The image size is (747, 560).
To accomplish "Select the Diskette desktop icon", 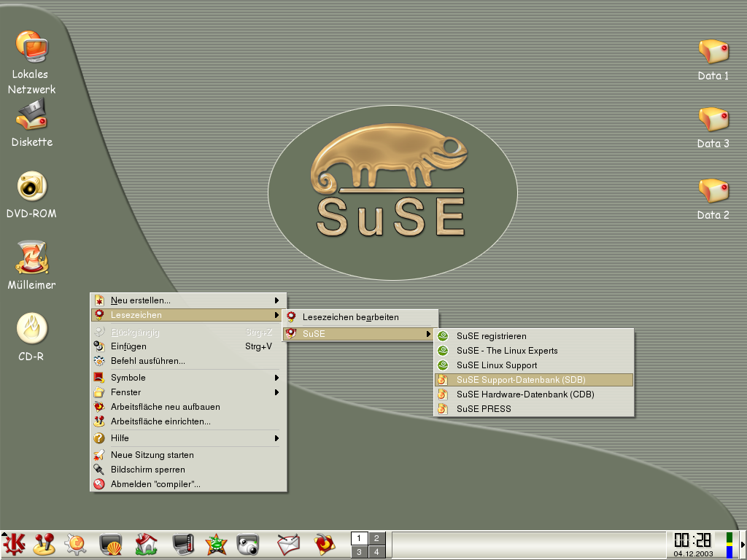I will click(32, 114).
